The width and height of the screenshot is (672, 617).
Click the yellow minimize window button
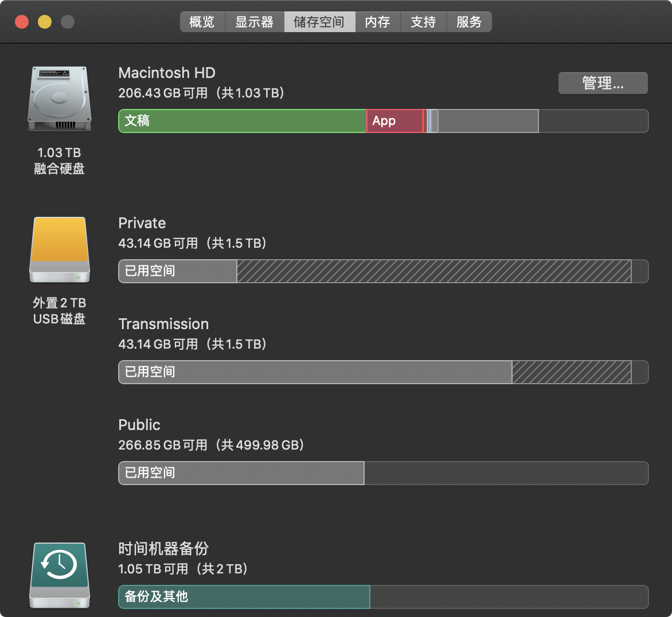pos(45,22)
